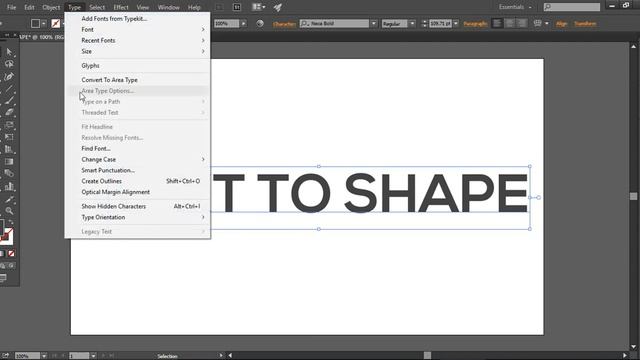Click the font size stepper arrows
Viewport: 640px width, 360px height.
tap(424, 24)
